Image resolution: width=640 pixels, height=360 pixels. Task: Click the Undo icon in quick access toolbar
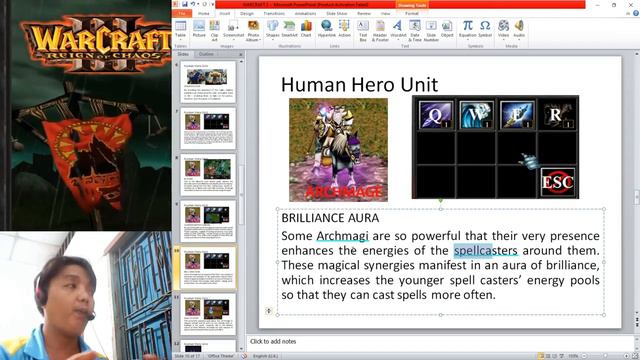point(192,4)
